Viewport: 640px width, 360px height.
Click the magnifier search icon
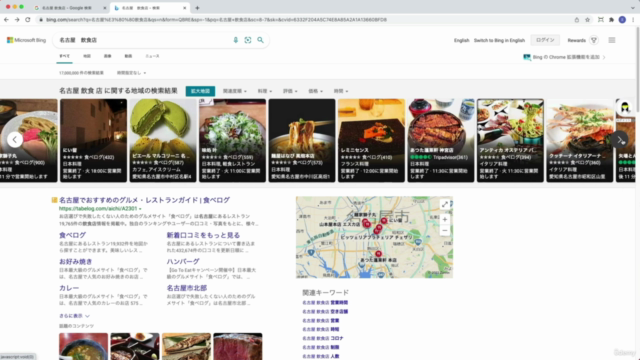260,40
